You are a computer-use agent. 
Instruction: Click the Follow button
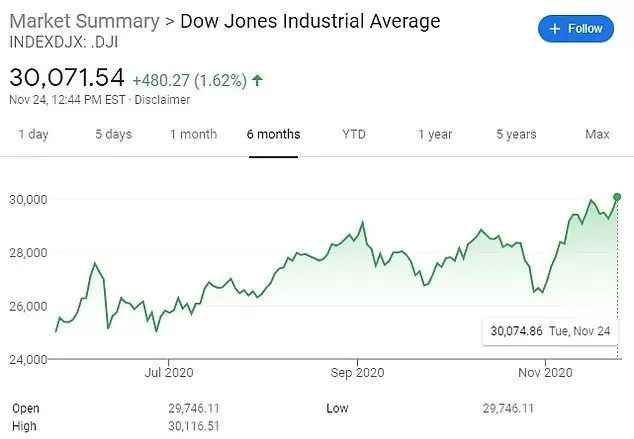coord(575,29)
